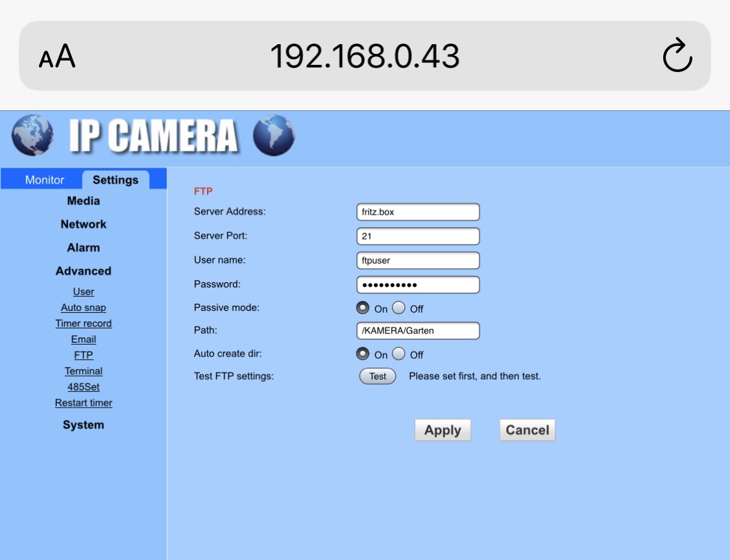The height and width of the screenshot is (560, 730).
Task: Click the left globe logo icon
Action: click(x=32, y=136)
